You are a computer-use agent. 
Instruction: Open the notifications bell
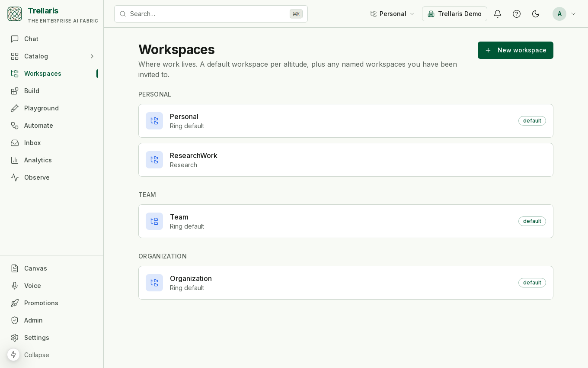pyautogui.click(x=498, y=14)
